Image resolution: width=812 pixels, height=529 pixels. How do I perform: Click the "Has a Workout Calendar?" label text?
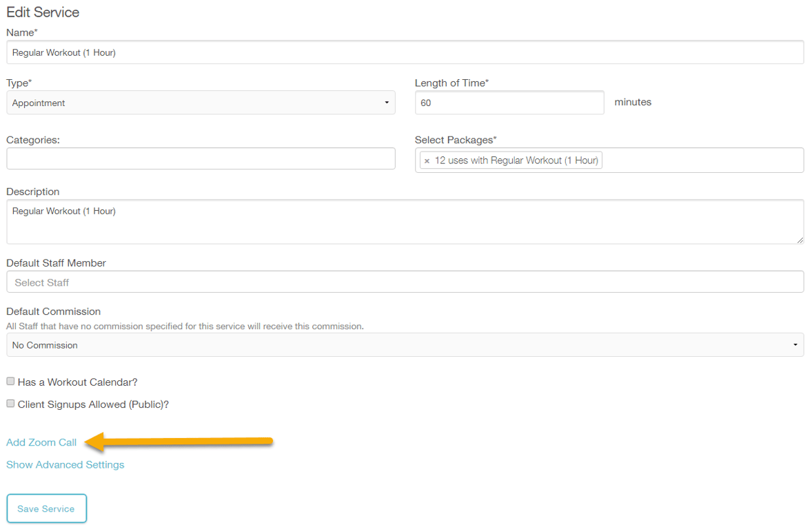78,382
